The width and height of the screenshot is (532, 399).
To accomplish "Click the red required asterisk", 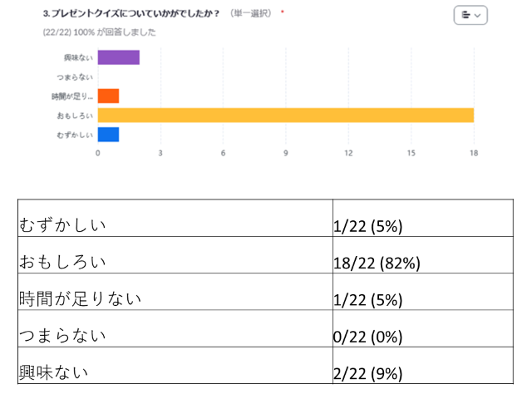I will click(283, 13).
